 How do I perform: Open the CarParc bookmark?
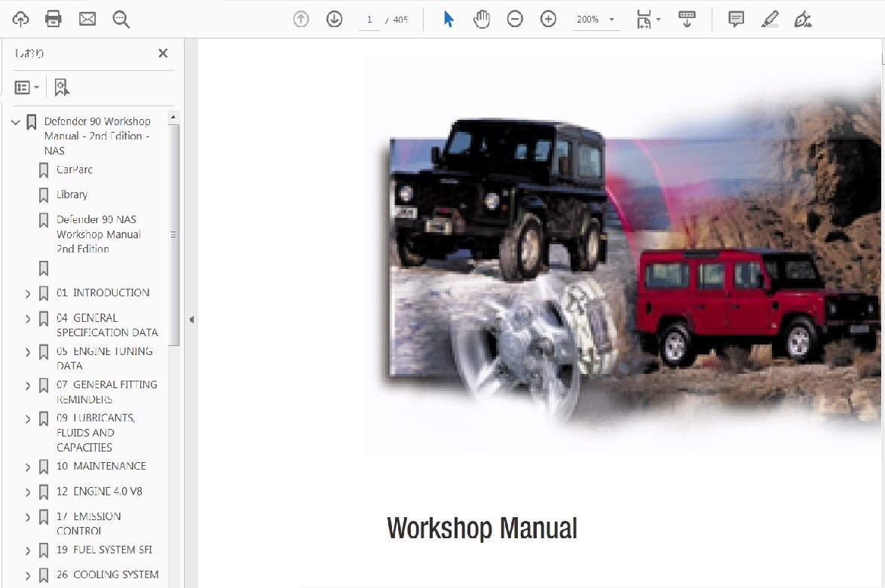point(75,170)
